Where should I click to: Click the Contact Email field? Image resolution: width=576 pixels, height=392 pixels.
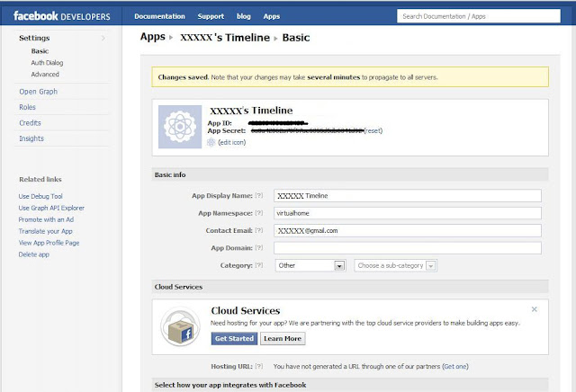pos(408,230)
